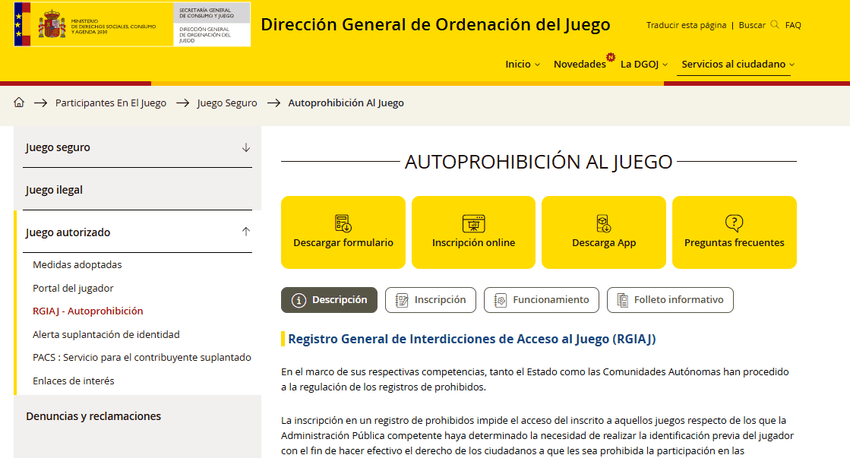
Task: Switch to the Inscripción tab
Action: tap(430, 300)
